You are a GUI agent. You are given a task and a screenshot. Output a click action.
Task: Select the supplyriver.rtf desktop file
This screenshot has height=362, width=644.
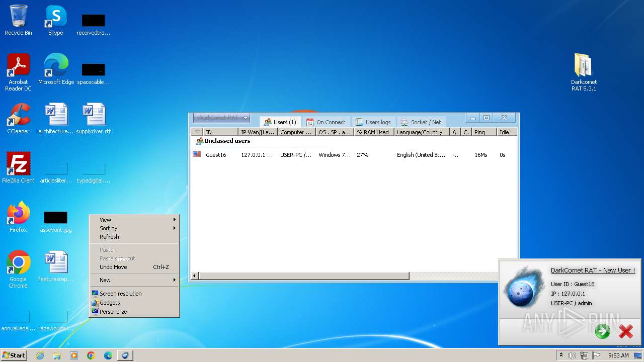tap(94, 119)
